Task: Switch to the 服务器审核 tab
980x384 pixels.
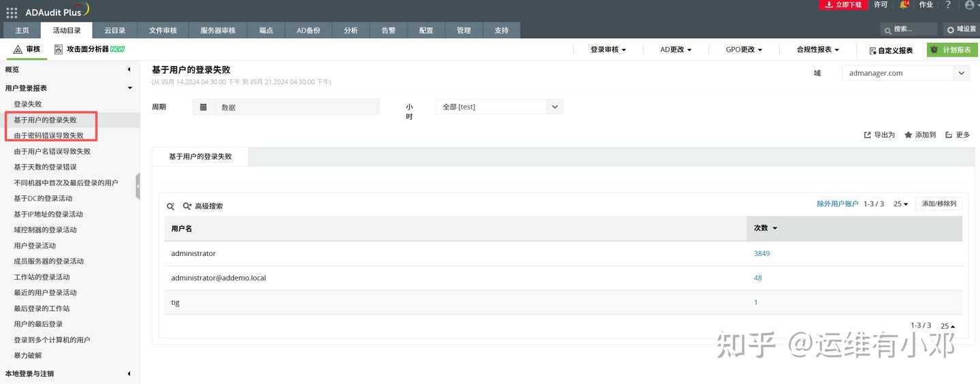Action: (218, 30)
